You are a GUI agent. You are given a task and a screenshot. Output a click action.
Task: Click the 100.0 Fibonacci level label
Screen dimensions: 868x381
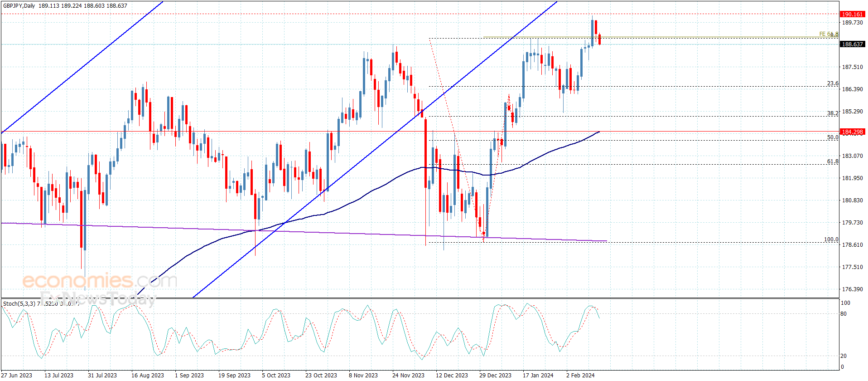point(831,239)
